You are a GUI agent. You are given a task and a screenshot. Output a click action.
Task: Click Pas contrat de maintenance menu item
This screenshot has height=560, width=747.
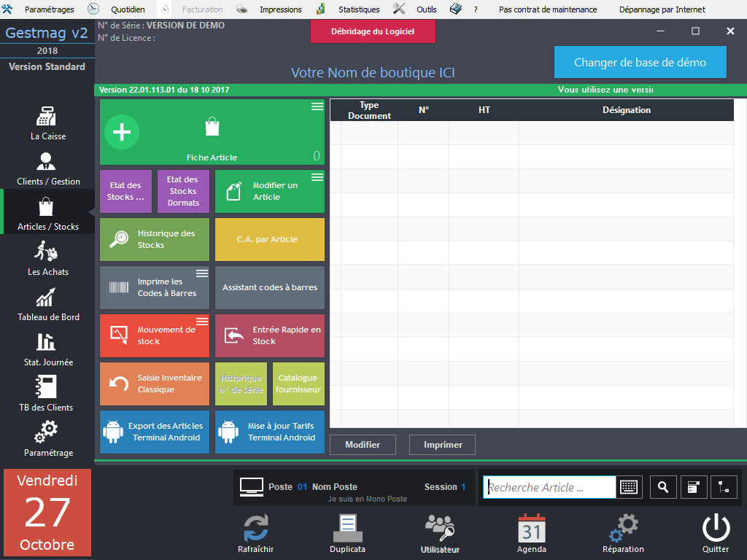point(548,9)
